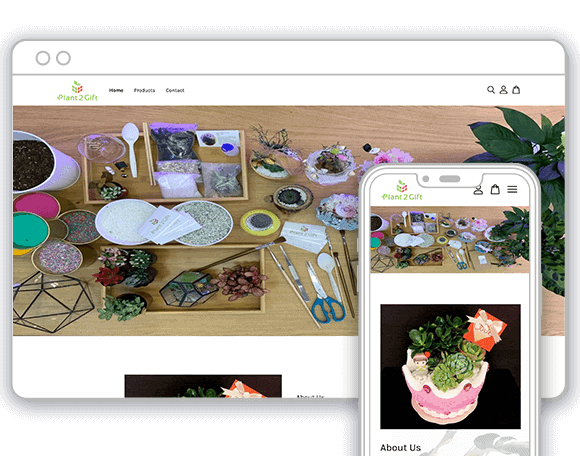The width and height of the screenshot is (580, 456).
Task: Tap the Plant2Gift logo on mobile view
Action: (x=402, y=191)
